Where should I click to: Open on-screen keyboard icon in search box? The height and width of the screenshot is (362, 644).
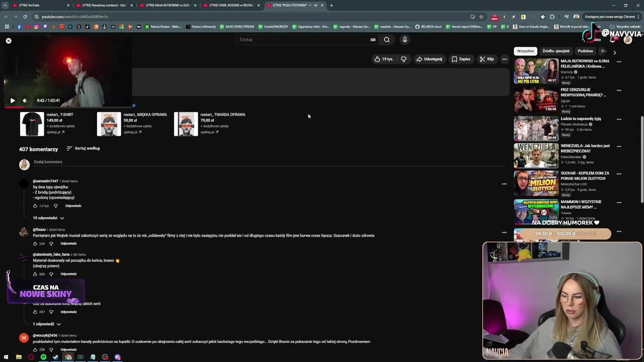coord(373,40)
